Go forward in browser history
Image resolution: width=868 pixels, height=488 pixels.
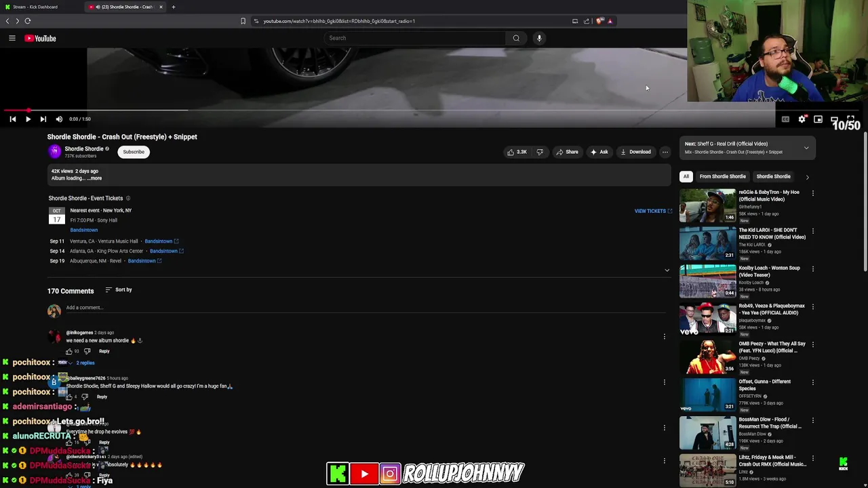point(18,21)
